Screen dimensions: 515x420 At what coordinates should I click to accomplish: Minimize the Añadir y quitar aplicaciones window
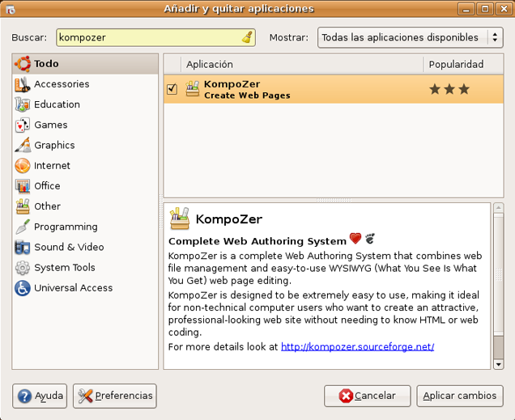(x=466, y=9)
